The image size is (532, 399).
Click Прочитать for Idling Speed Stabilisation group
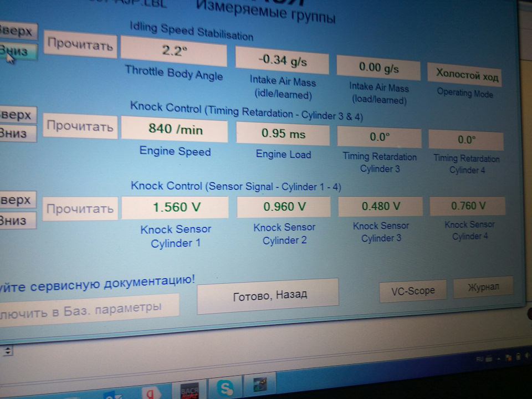(80, 43)
